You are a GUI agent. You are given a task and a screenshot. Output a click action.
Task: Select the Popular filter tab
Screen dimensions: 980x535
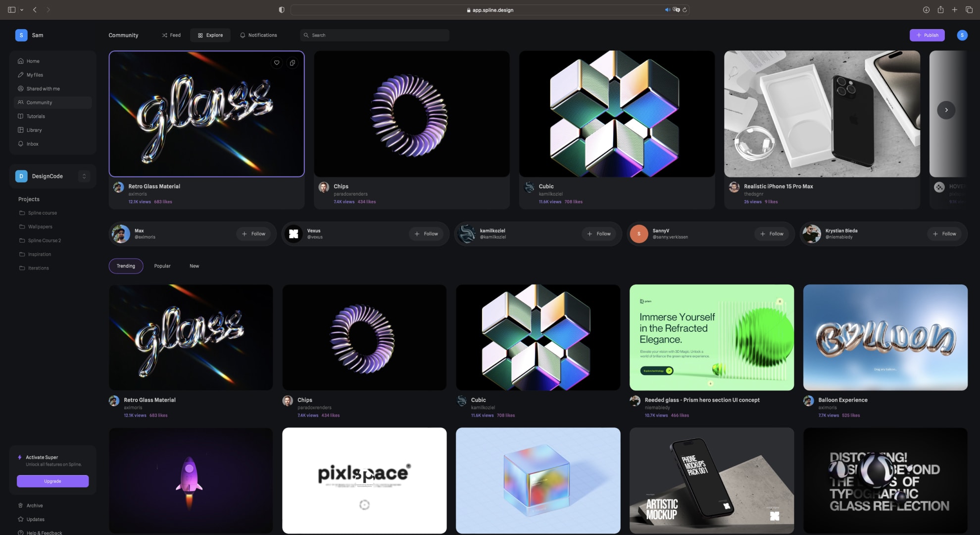162,266
